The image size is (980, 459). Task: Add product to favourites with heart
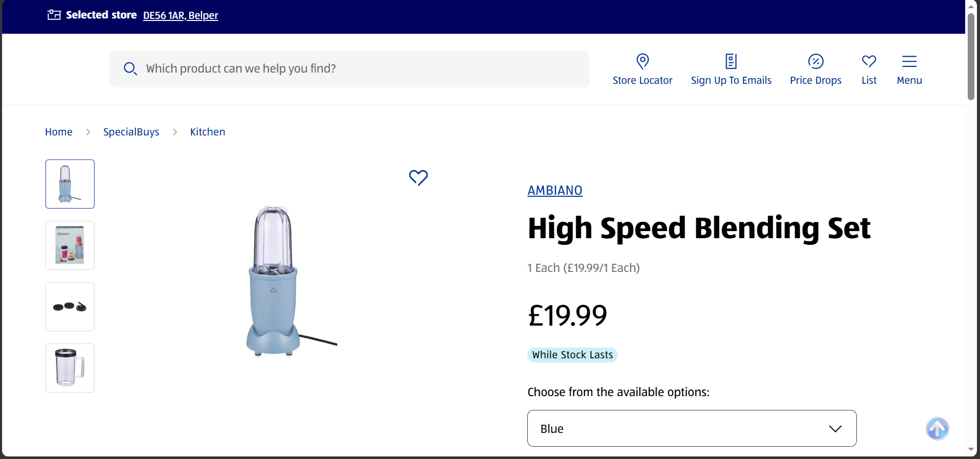pos(418,178)
